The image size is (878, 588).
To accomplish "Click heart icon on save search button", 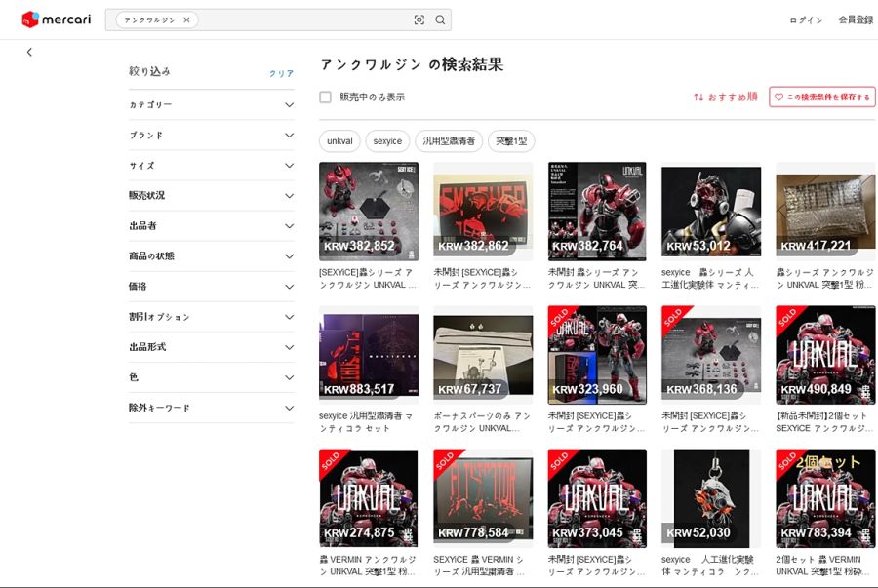I will tap(778, 98).
